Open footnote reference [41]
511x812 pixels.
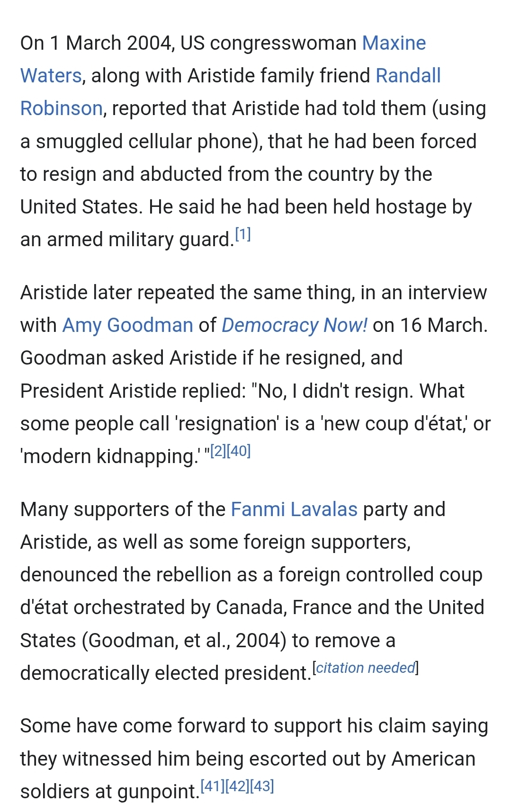(x=213, y=786)
